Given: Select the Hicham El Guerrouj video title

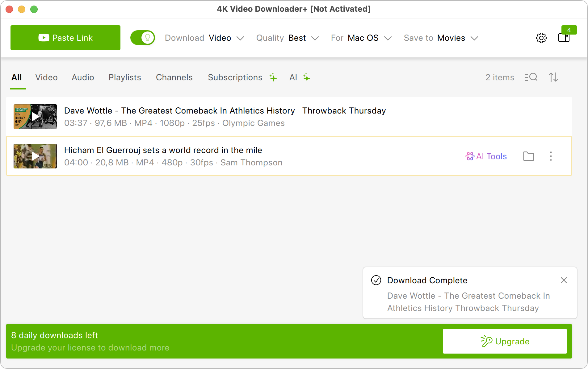Looking at the screenshot, I should click(163, 150).
